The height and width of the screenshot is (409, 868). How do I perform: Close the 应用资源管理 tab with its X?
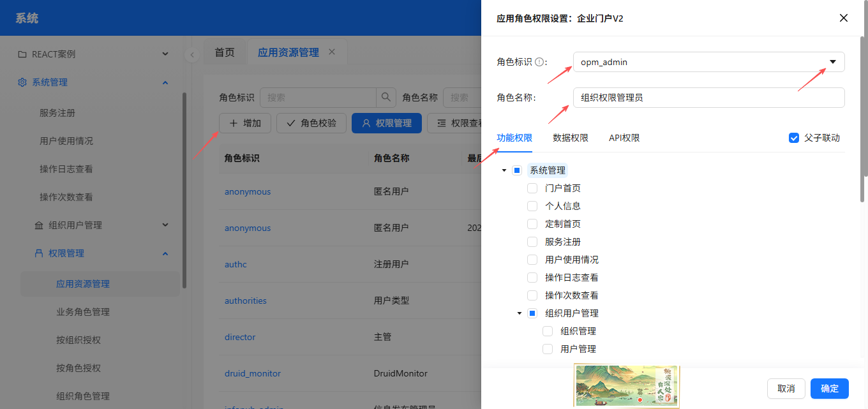(332, 52)
